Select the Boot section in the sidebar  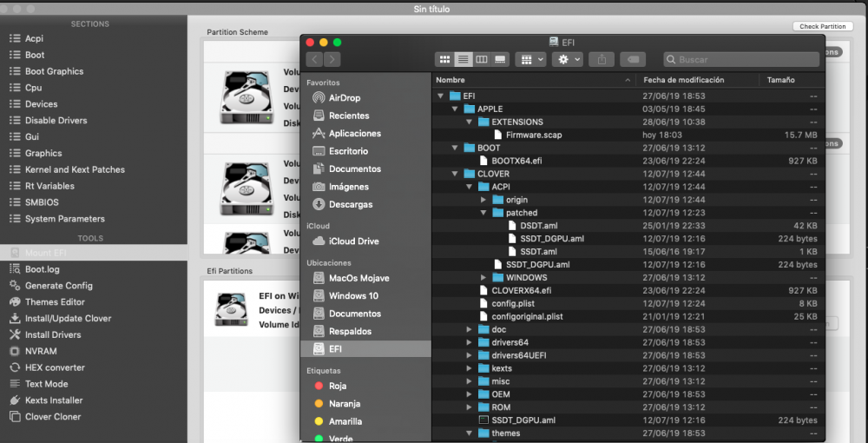35,55
